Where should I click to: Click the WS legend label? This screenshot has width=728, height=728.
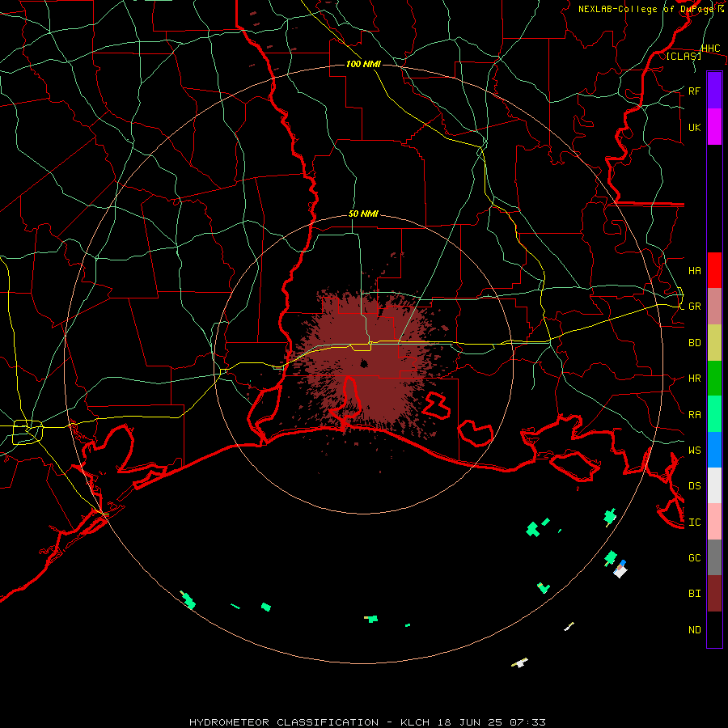[x=694, y=450]
